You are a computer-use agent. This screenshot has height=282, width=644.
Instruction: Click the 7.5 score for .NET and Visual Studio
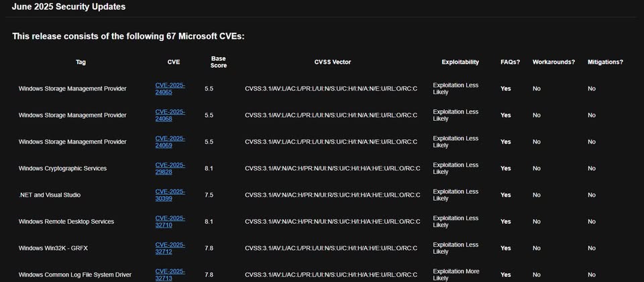click(x=209, y=195)
